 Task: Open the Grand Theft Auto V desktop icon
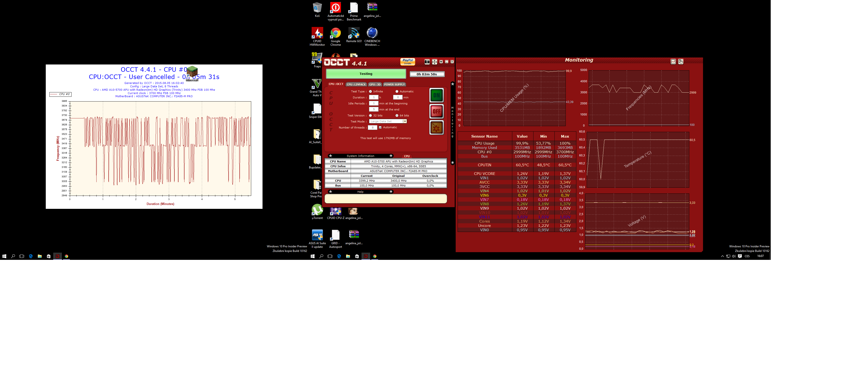[316, 88]
